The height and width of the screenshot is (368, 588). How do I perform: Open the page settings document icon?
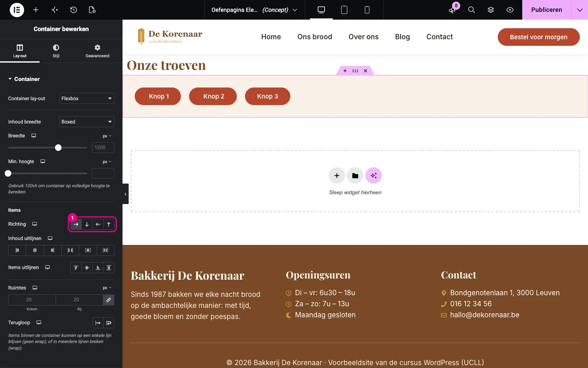coord(92,10)
